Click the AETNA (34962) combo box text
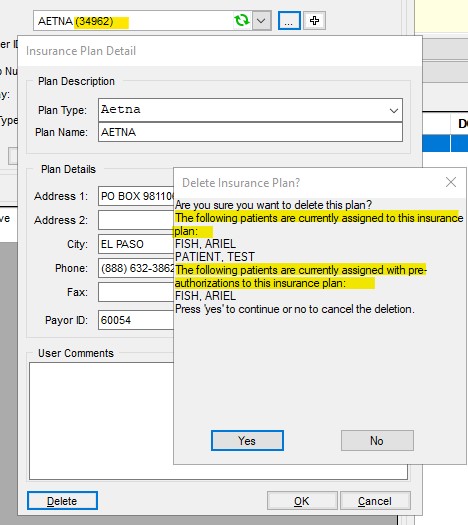The height and width of the screenshot is (525, 468). 75,21
